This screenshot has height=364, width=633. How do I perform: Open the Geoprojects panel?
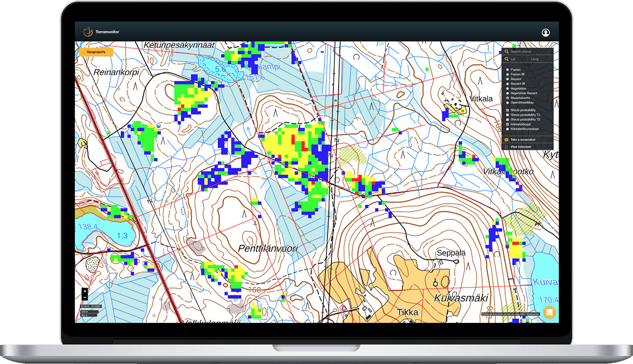click(x=97, y=52)
